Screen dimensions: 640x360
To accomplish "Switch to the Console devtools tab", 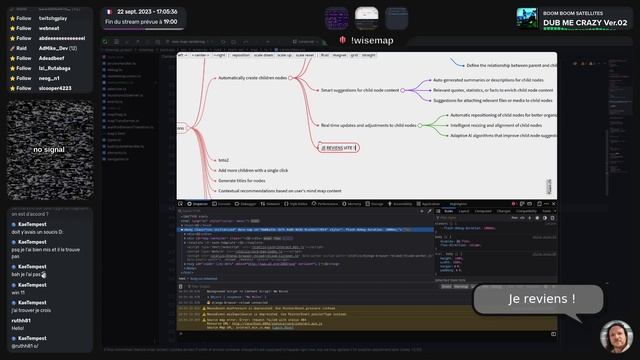I will tap(222, 204).
